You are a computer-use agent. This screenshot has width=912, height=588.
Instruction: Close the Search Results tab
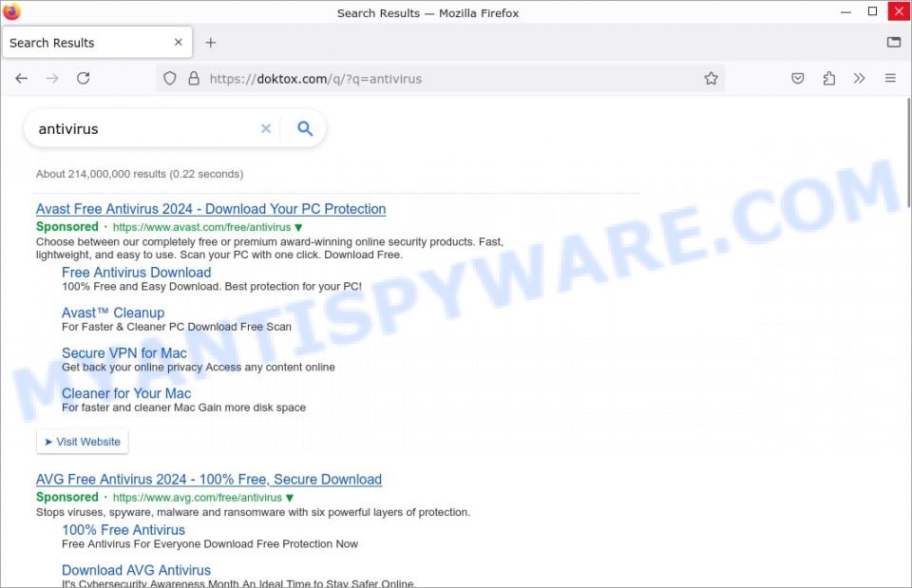tap(179, 43)
